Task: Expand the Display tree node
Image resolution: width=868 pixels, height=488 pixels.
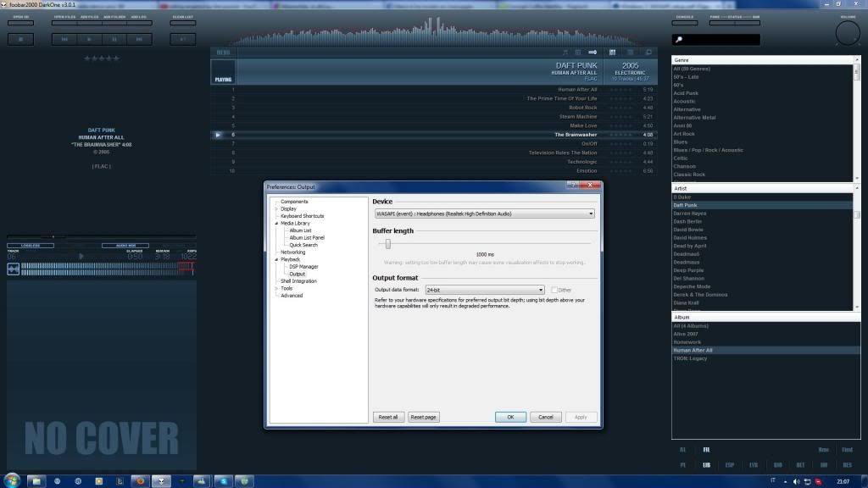Action: click(x=277, y=209)
